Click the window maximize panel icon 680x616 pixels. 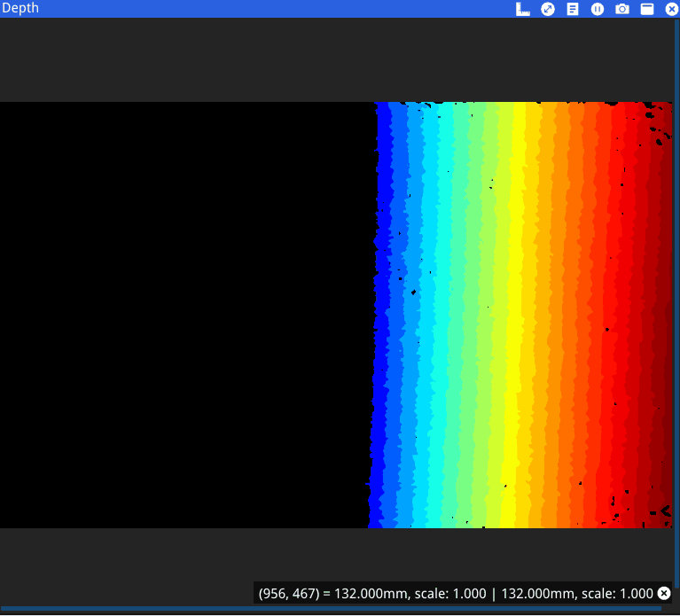[x=647, y=9]
